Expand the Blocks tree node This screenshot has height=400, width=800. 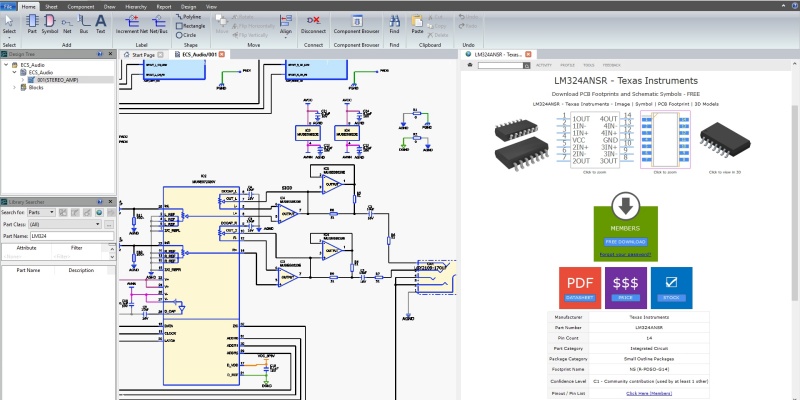click(15, 87)
